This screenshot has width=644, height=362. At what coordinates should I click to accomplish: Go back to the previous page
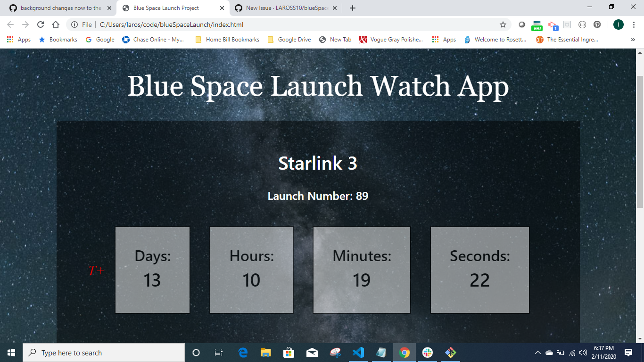[x=10, y=25]
